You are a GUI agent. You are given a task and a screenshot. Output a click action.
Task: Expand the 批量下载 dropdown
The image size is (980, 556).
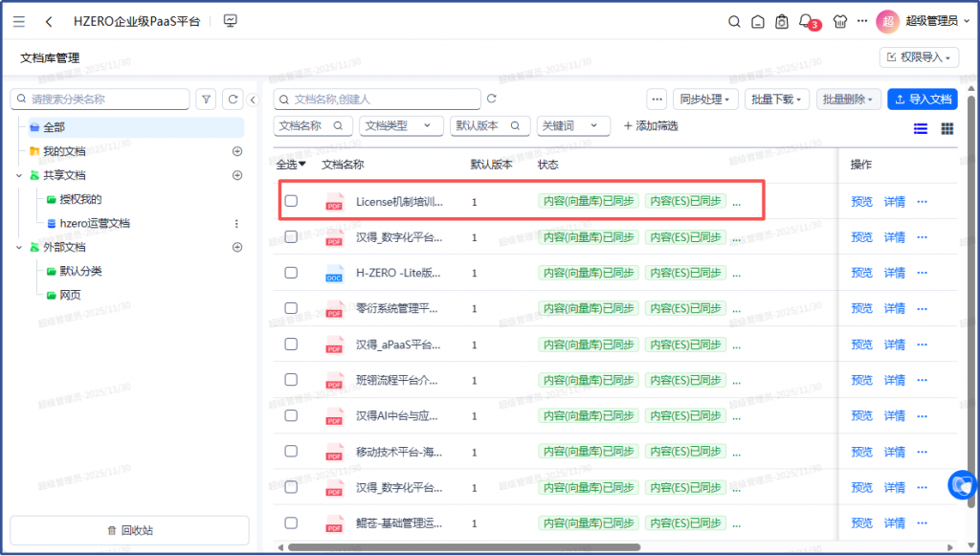pos(777,99)
